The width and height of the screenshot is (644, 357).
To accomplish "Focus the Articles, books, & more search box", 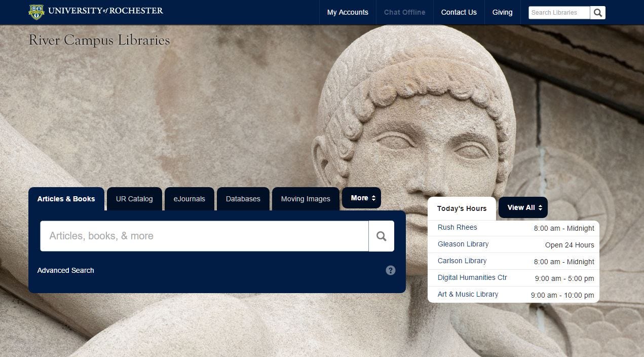I will [204, 236].
